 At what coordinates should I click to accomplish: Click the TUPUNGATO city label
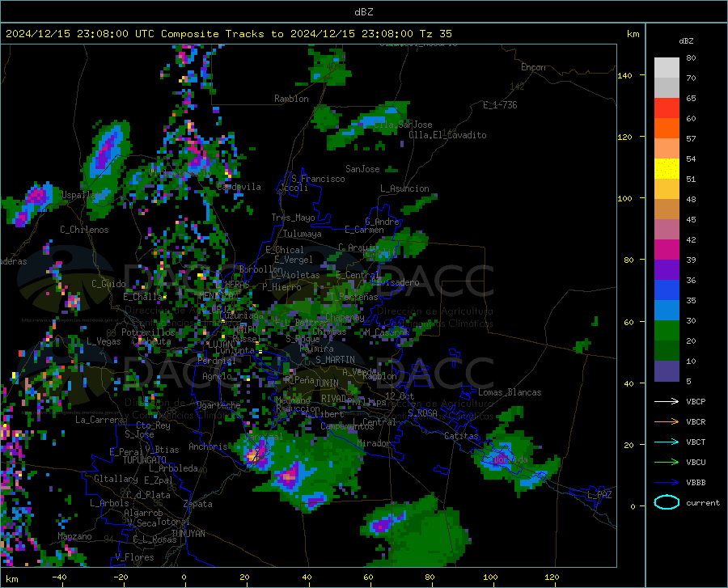click(x=145, y=460)
